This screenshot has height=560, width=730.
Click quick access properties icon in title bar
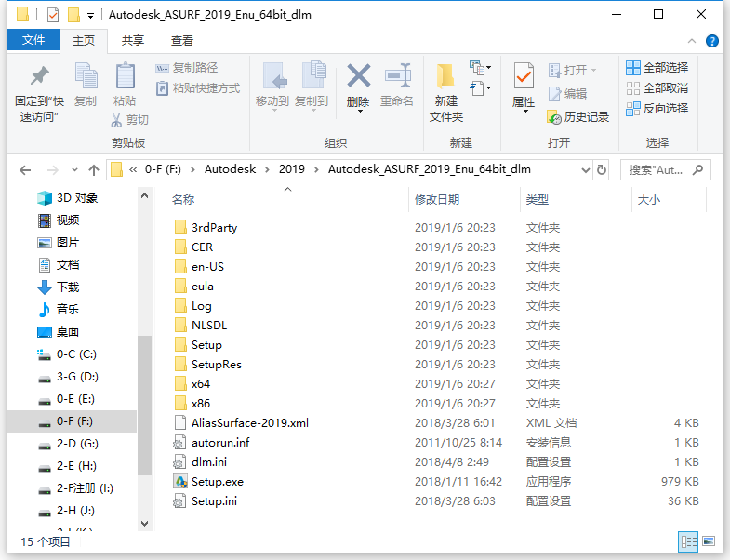pyautogui.click(x=53, y=15)
